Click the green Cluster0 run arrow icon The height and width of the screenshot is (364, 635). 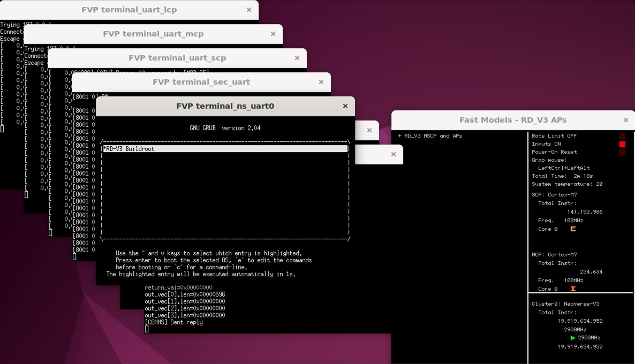coord(573,338)
